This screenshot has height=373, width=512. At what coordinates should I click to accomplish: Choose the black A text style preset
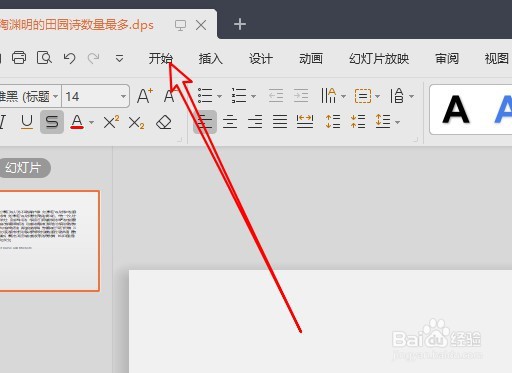tap(456, 110)
